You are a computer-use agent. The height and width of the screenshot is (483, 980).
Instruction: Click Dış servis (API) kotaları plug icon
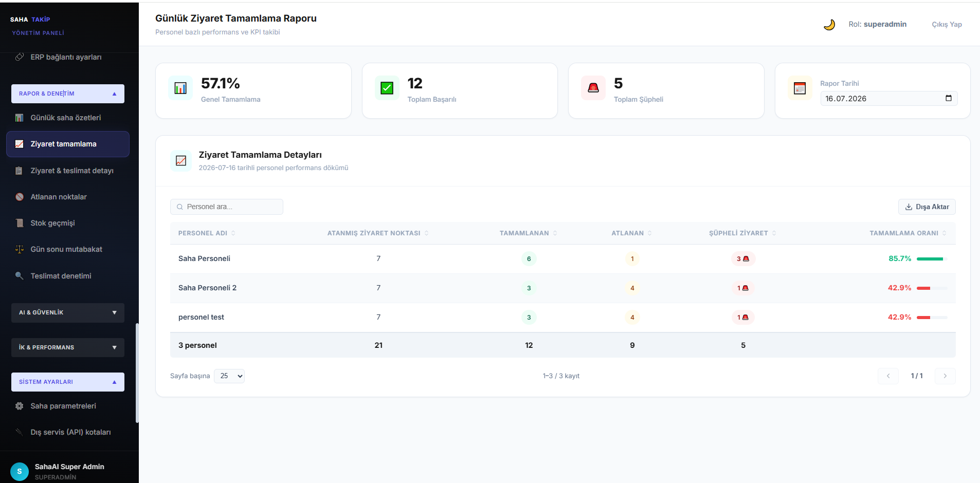20,432
